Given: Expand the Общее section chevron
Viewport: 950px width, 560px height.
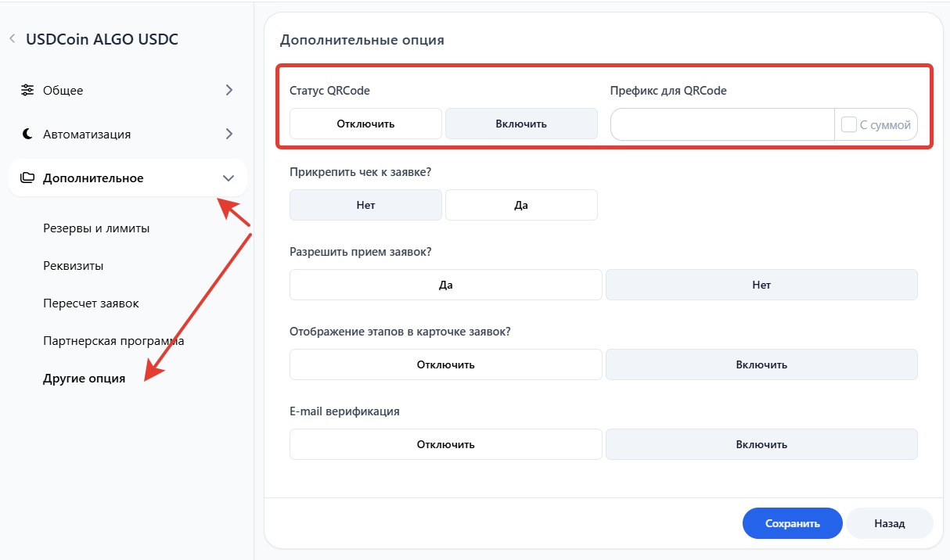Looking at the screenshot, I should [229, 90].
